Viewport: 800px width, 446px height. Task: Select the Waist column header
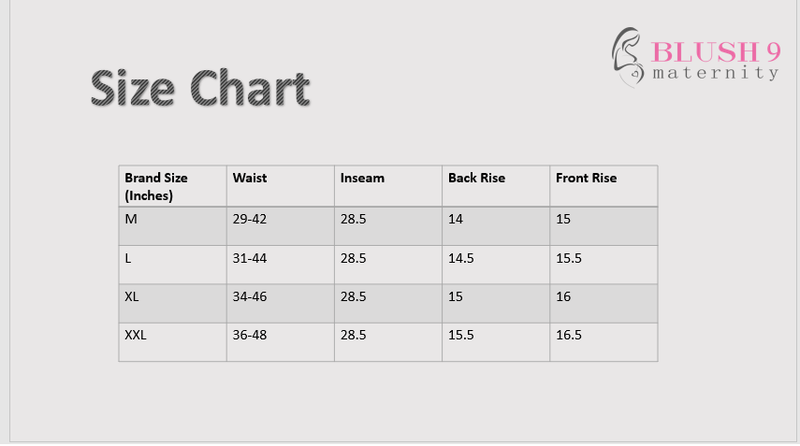(x=281, y=186)
